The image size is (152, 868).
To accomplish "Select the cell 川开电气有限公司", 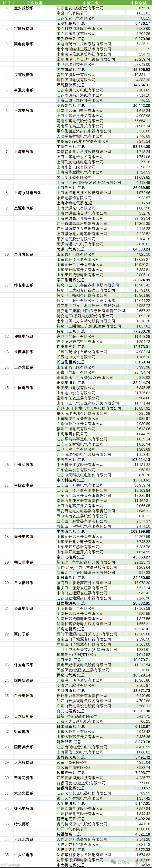I will click(72, 829).
